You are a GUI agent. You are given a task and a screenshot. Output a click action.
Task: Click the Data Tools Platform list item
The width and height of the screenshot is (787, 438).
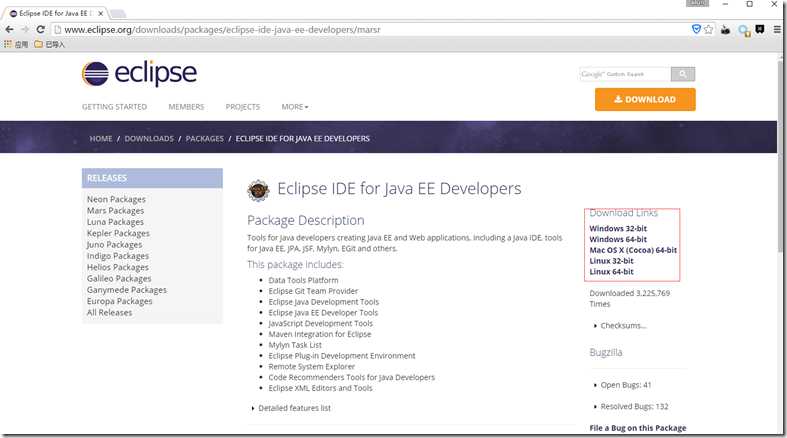tap(303, 280)
